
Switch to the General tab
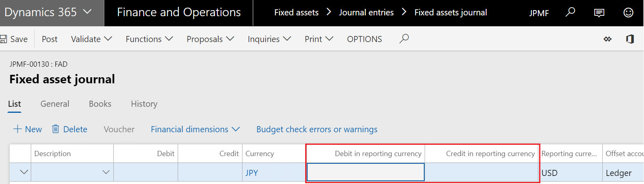coord(55,104)
